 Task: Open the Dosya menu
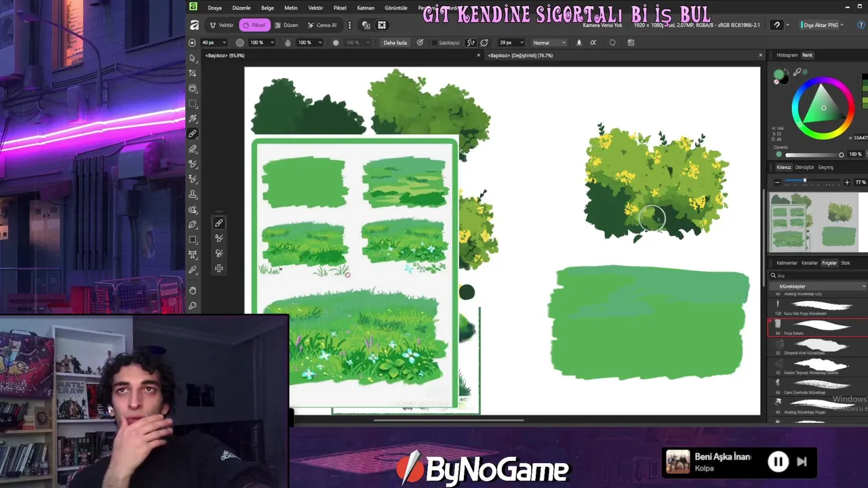pos(215,7)
